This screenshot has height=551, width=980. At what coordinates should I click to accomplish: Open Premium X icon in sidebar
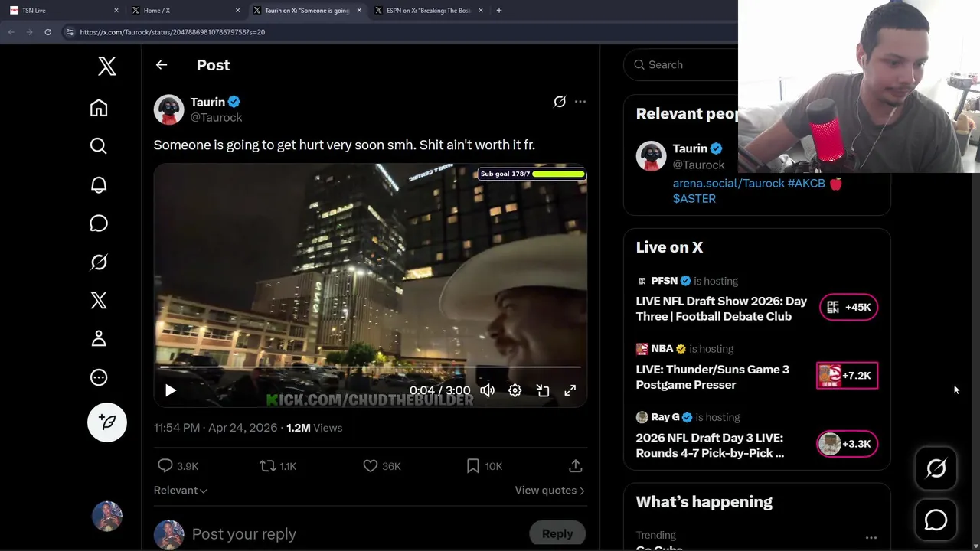(99, 300)
